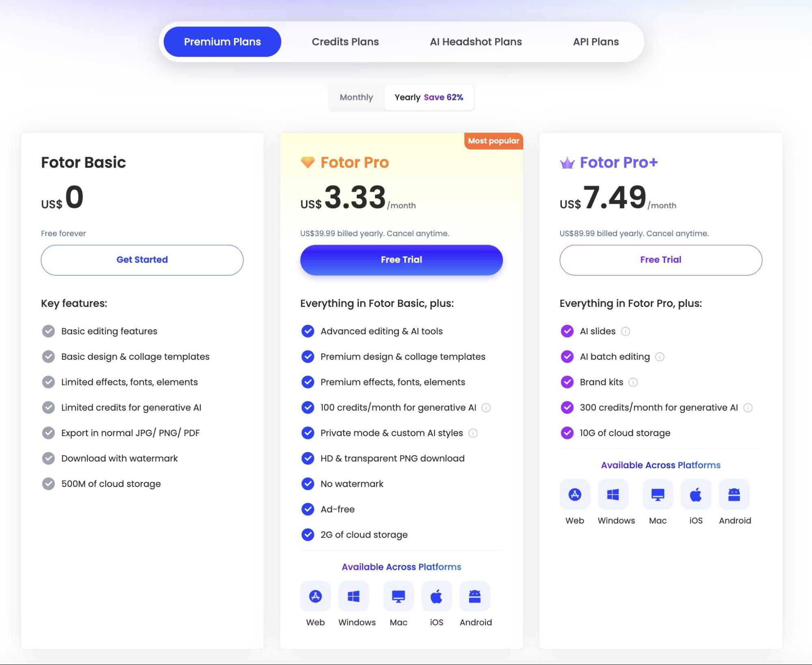Click 'Limited credits for generative AI' text

click(x=131, y=408)
